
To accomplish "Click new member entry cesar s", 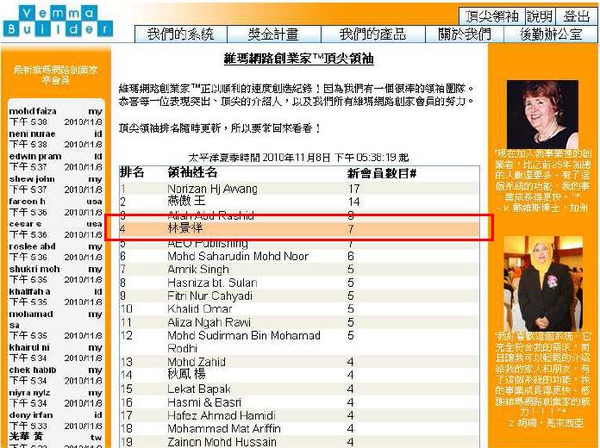I will coord(25,224).
